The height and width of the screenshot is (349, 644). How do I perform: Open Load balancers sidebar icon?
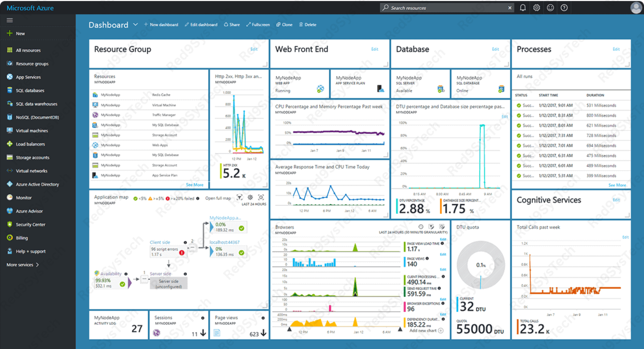(x=10, y=144)
